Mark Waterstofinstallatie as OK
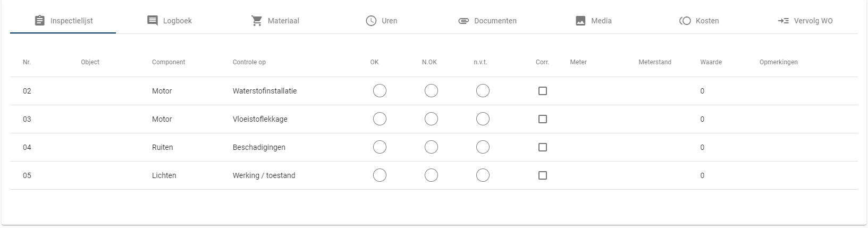 [x=380, y=91]
